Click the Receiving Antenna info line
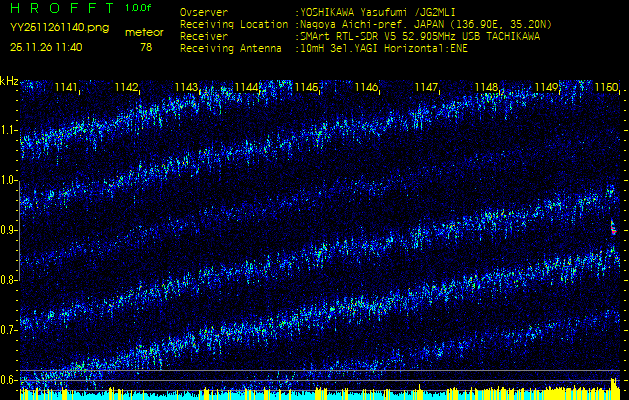Image resolution: width=629 pixels, height=400 pixels. (x=323, y=47)
